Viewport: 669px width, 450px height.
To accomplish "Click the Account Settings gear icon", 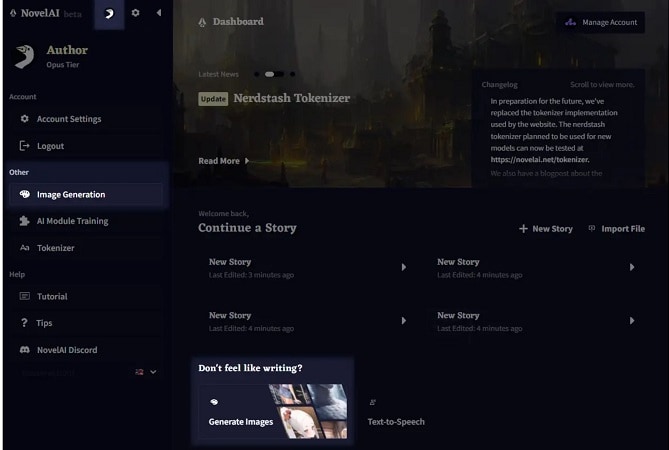I will 25,119.
